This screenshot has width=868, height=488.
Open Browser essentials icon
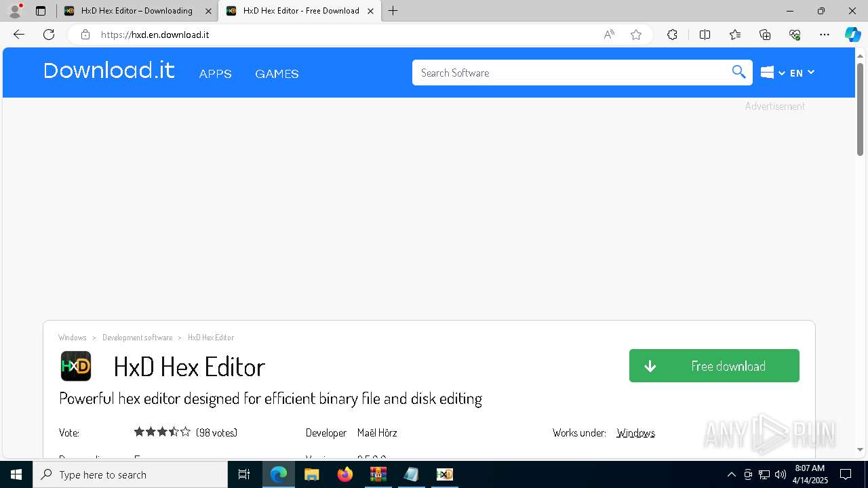click(795, 35)
